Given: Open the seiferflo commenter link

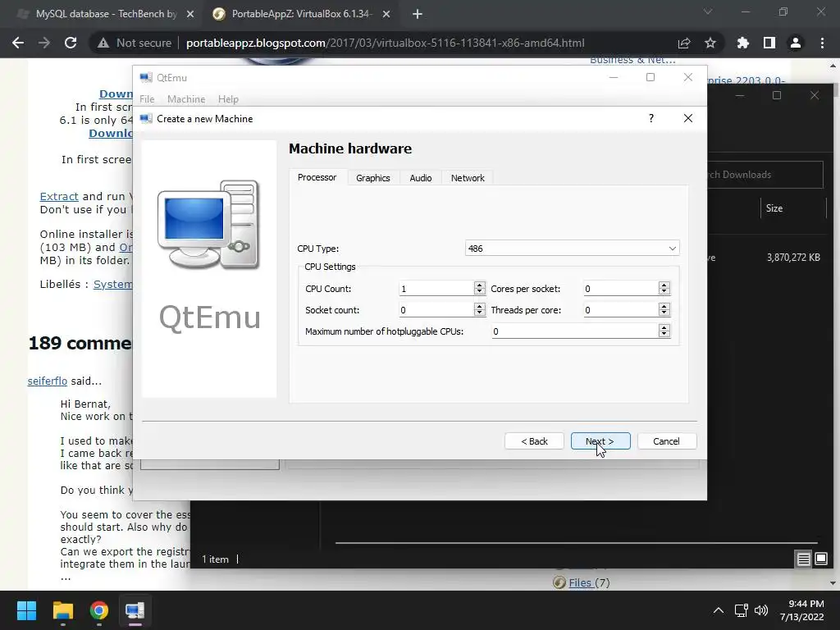Looking at the screenshot, I should coord(47,381).
